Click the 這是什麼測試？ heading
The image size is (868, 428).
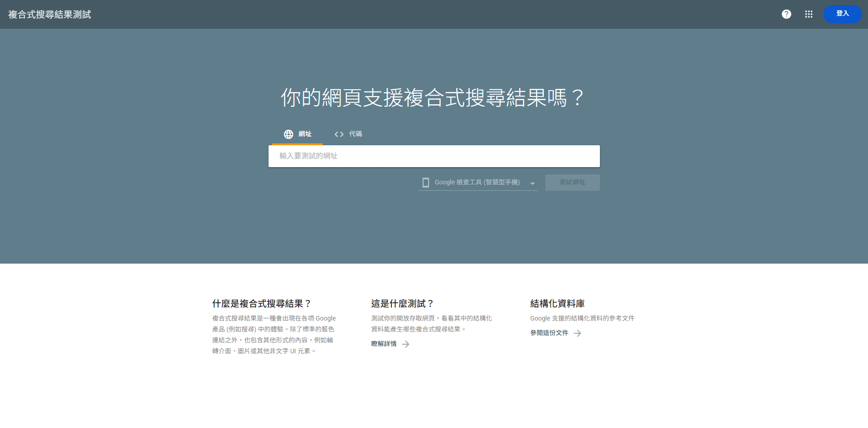coord(402,304)
